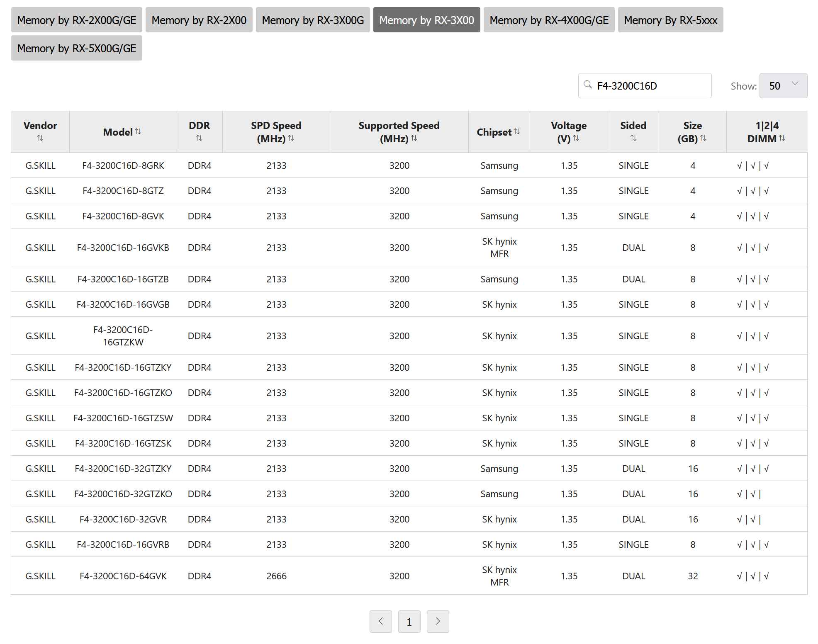Click SK hynix MFR chipset in 16GVKB row

499,248
